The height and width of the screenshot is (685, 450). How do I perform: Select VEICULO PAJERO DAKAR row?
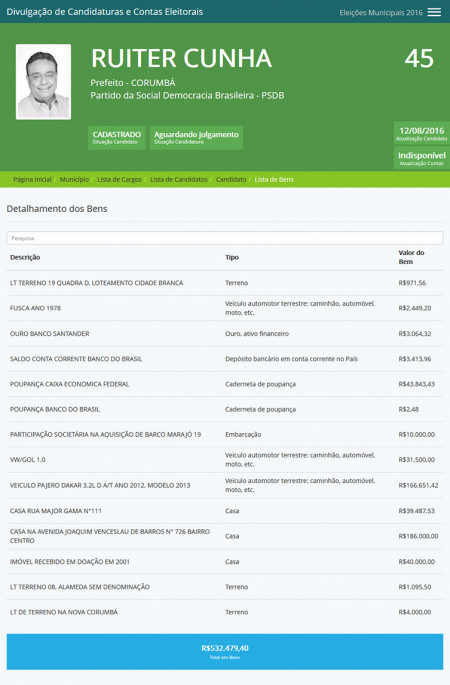[225, 485]
